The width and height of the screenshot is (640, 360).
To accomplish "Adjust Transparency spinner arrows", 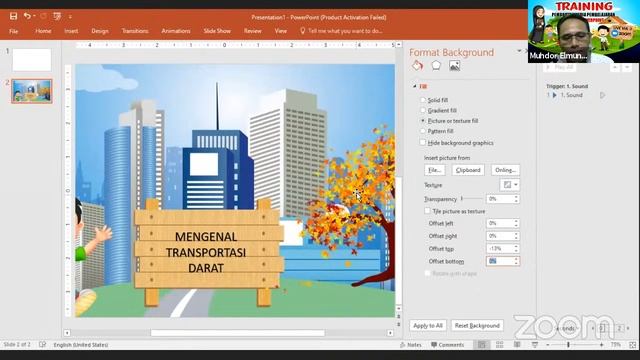I will 516,199.
